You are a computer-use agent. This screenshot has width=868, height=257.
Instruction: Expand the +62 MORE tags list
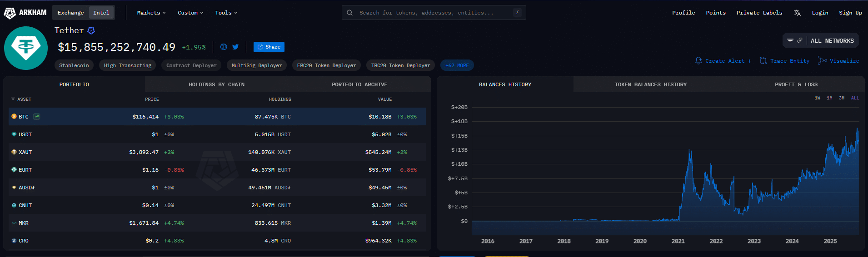(x=457, y=65)
